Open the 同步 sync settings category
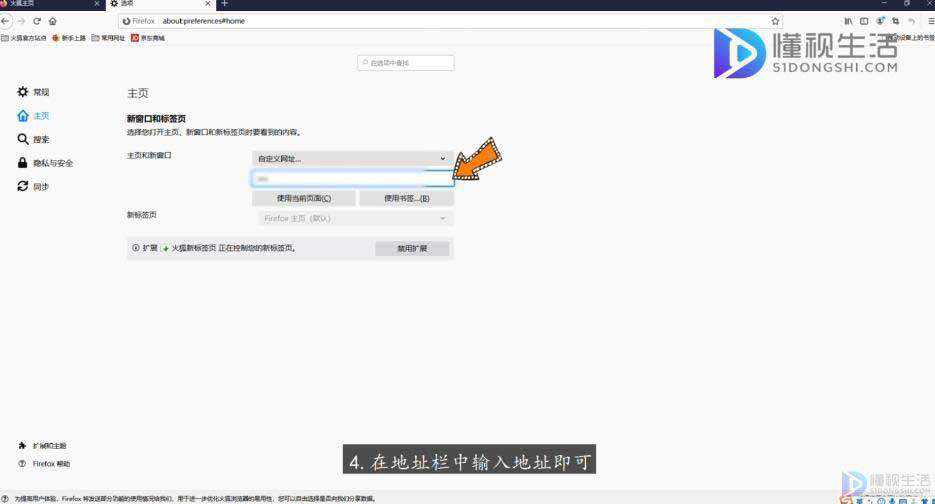This screenshot has width=935, height=504. click(33, 187)
